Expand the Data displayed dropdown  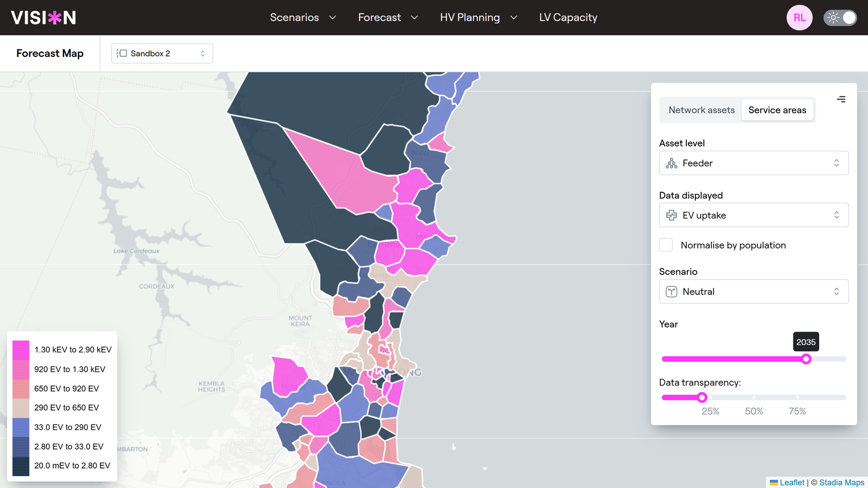point(754,215)
